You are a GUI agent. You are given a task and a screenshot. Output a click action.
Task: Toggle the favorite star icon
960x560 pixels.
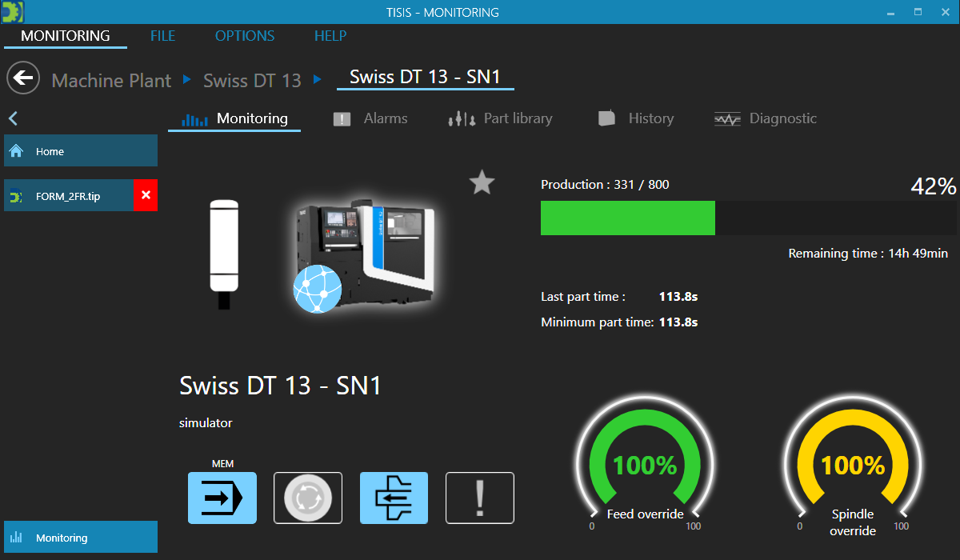point(482,183)
